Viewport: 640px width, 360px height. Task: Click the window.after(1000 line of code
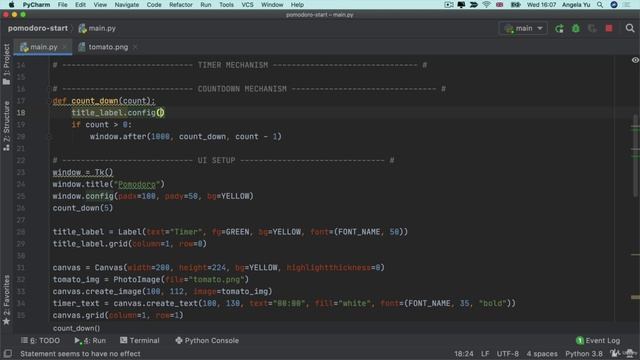[x=186, y=137]
